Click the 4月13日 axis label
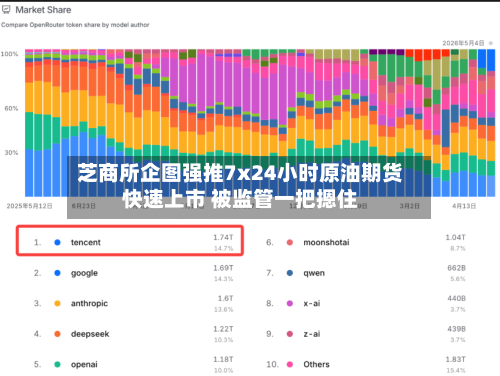500x376 pixels. 464,206
